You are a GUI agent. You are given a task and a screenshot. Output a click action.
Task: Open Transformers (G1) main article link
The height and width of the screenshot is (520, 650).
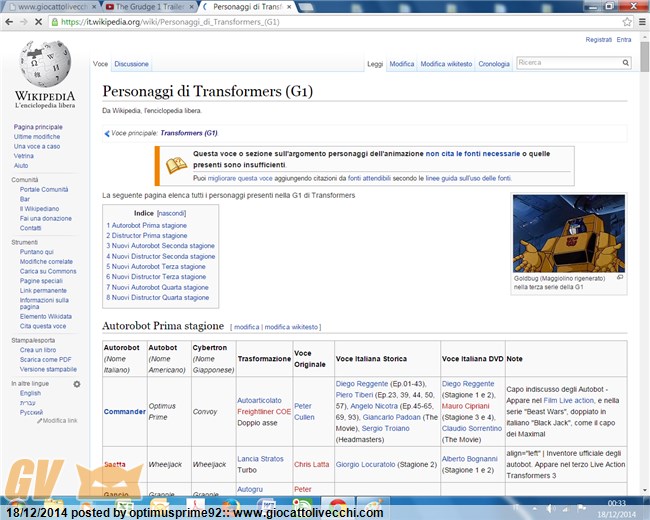189,133
